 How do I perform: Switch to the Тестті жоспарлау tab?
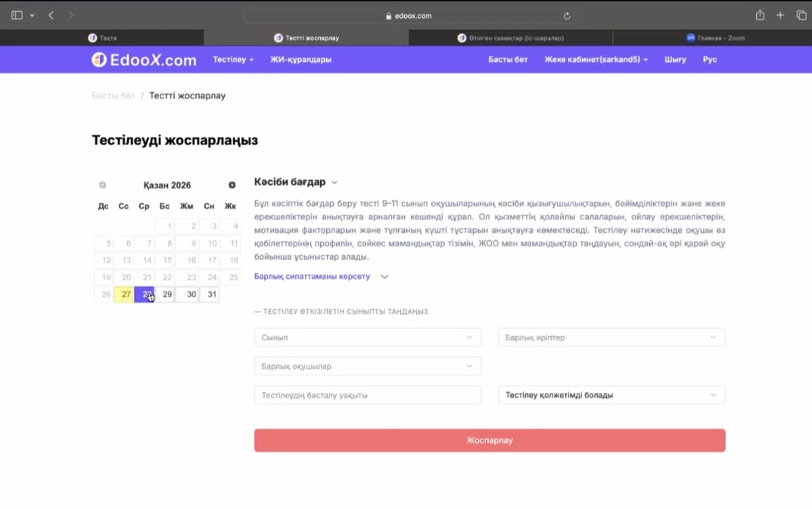pyautogui.click(x=306, y=38)
